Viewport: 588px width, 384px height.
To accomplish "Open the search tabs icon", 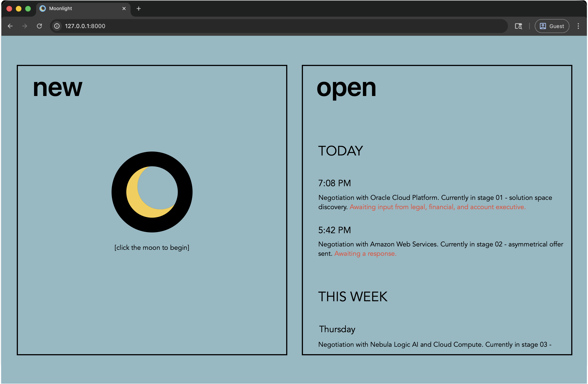I will [518, 26].
